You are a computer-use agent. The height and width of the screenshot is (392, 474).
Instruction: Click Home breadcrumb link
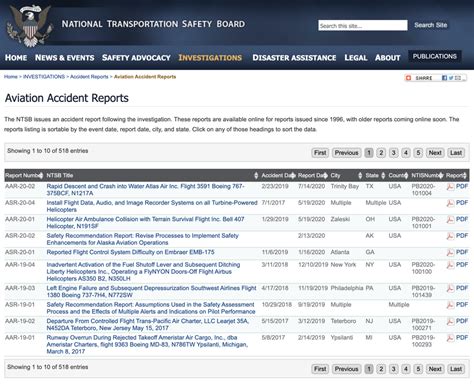(11, 77)
